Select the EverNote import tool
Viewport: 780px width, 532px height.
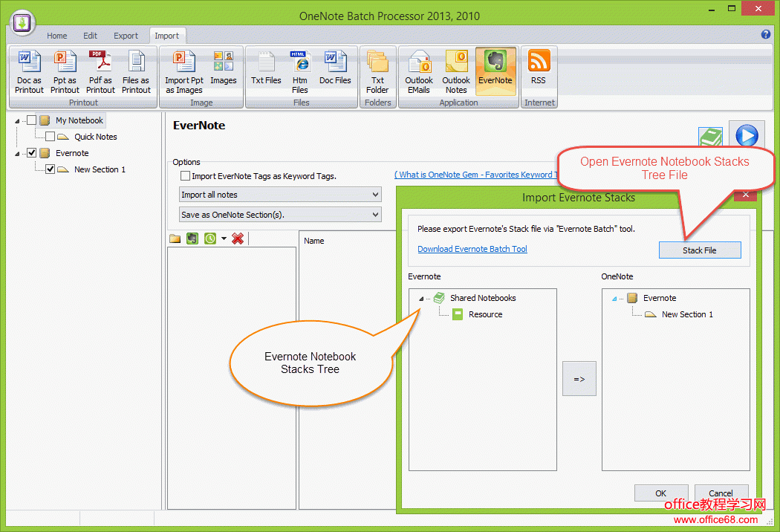click(495, 71)
